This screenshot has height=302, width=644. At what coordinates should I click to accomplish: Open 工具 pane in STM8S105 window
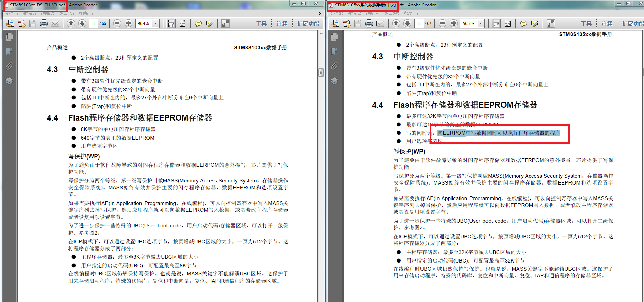click(x=586, y=23)
